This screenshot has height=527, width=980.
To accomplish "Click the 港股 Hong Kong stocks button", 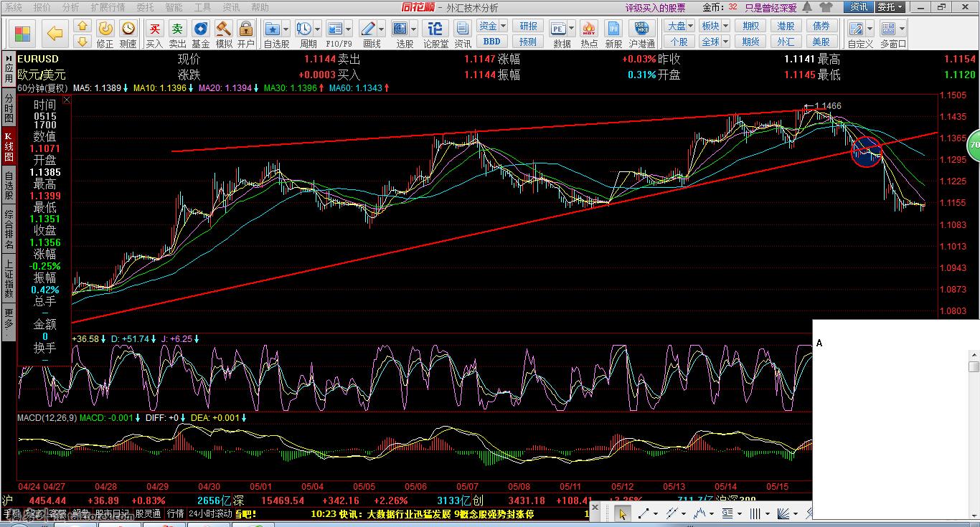I will [x=786, y=26].
